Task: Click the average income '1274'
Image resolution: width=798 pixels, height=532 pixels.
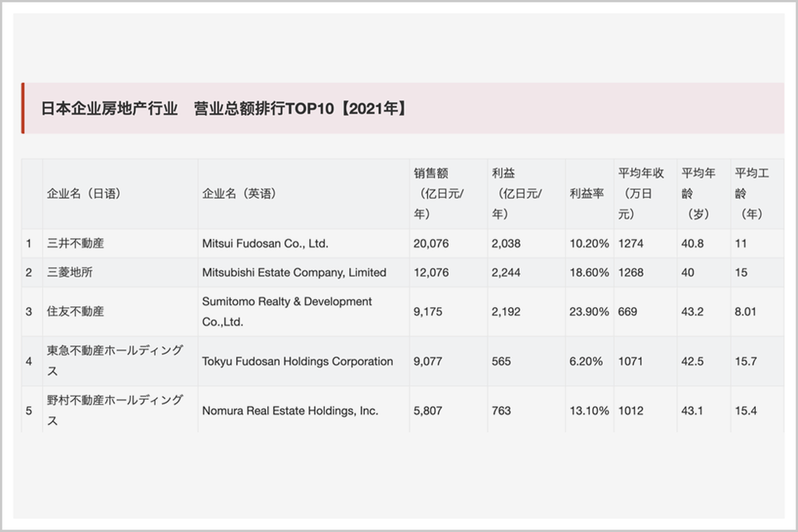Action: [630, 244]
